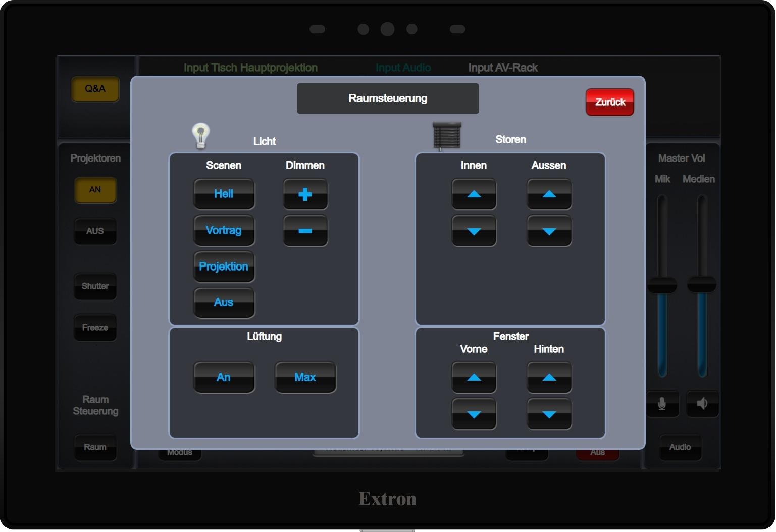
Task: Increase light dimming with the plus button
Action: [x=305, y=194]
